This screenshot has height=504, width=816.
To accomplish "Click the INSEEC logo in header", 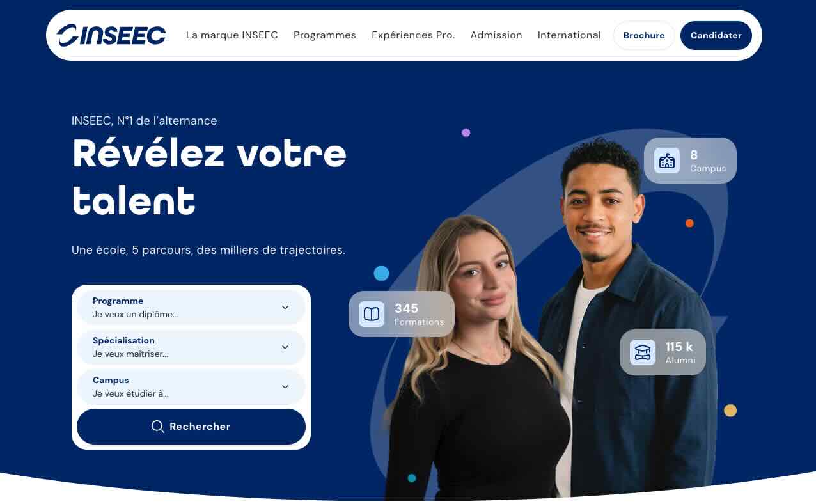I will (x=111, y=35).
